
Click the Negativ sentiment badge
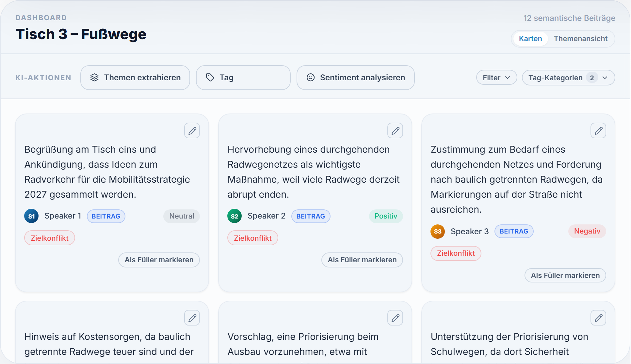[x=587, y=231]
